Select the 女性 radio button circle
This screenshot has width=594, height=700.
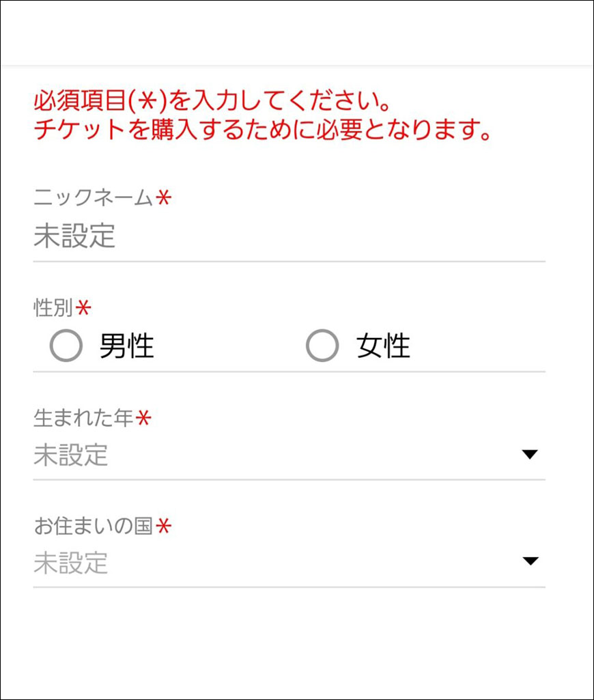tap(322, 346)
